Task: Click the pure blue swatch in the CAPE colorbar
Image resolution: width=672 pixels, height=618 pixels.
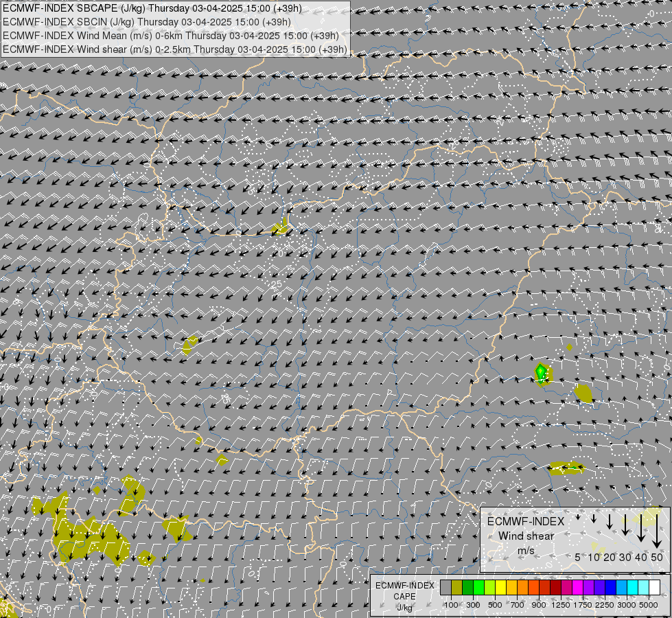Action: click(611, 587)
